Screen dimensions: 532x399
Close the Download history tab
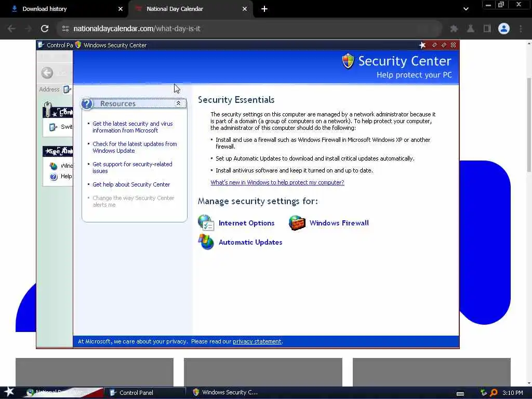pos(121,9)
